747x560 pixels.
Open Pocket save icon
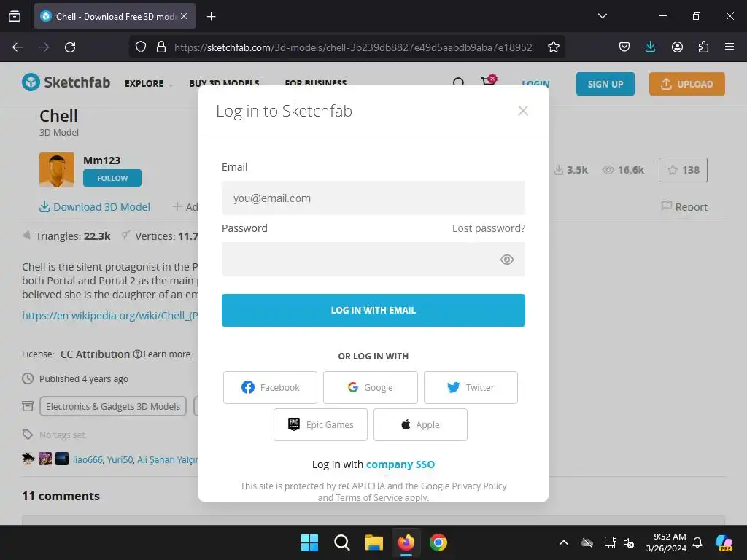(624, 47)
